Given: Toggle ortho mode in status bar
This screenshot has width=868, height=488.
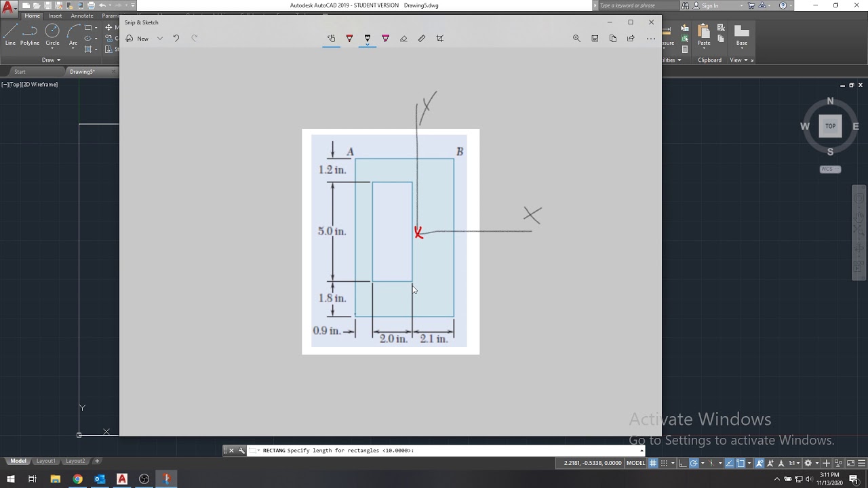Looking at the screenshot, I should pyautogui.click(x=683, y=463).
